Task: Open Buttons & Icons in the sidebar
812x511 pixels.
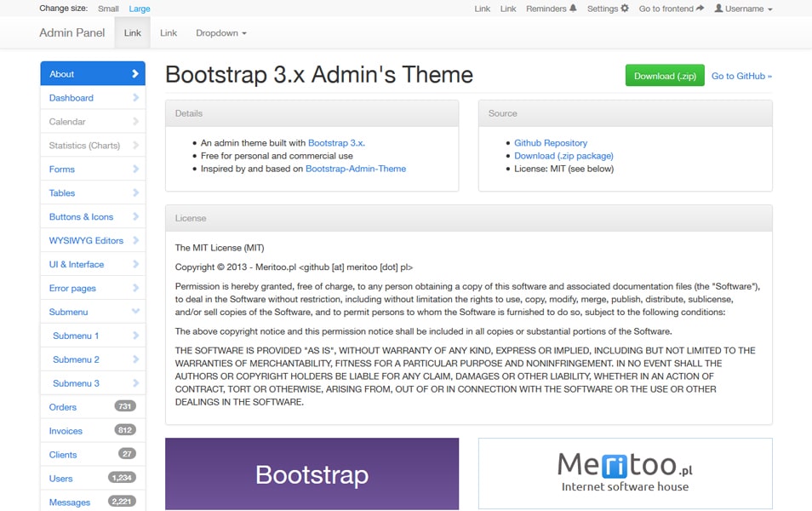Action: 93,216
